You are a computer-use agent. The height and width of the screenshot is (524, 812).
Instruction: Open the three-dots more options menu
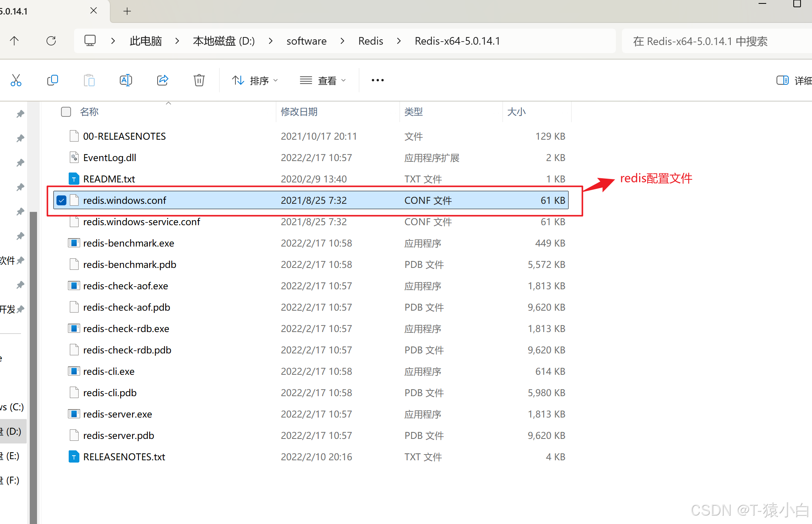click(x=377, y=80)
